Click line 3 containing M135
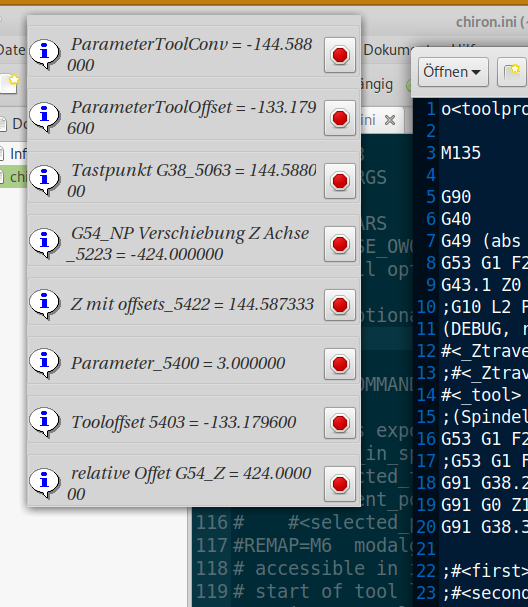The height and width of the screenshot is (607, 528). 461,153
